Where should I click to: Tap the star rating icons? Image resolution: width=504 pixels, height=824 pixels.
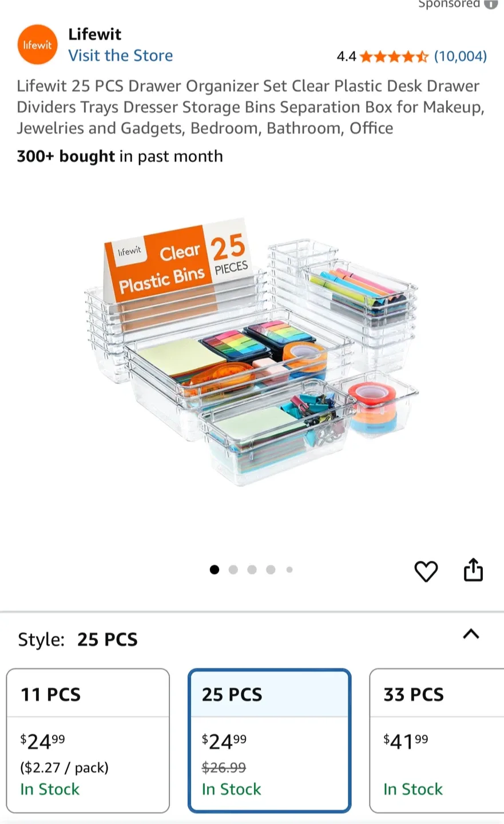(394, 56)
